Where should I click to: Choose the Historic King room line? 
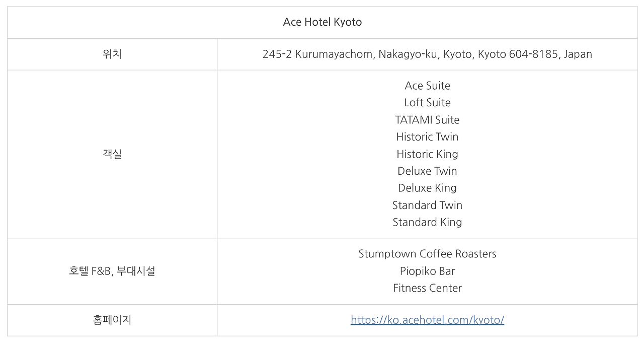coord(427,154)
